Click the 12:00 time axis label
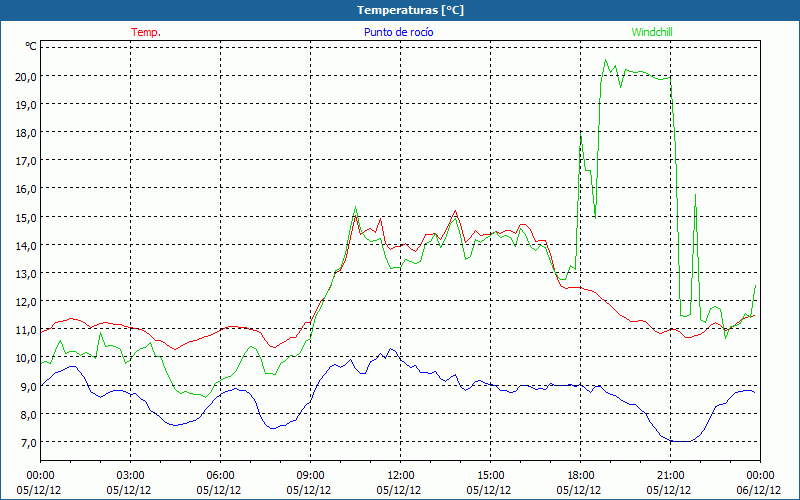This screenshot has width=800, height=500. coord(401,476)
